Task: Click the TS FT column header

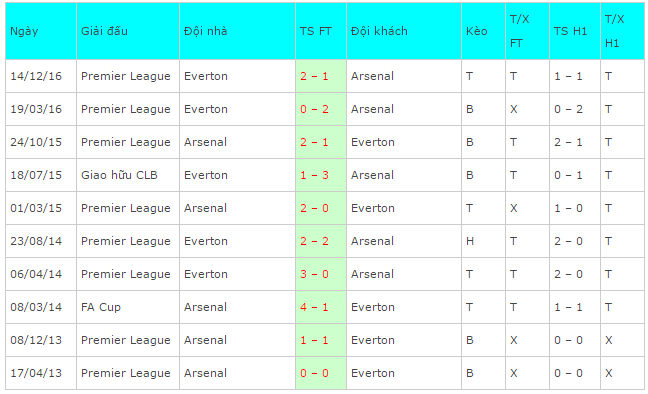Action: [321, 31]
